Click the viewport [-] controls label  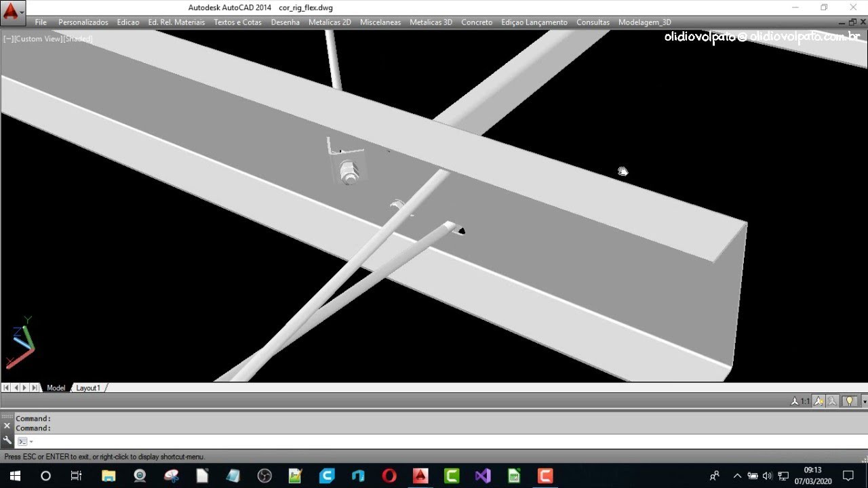7,39
